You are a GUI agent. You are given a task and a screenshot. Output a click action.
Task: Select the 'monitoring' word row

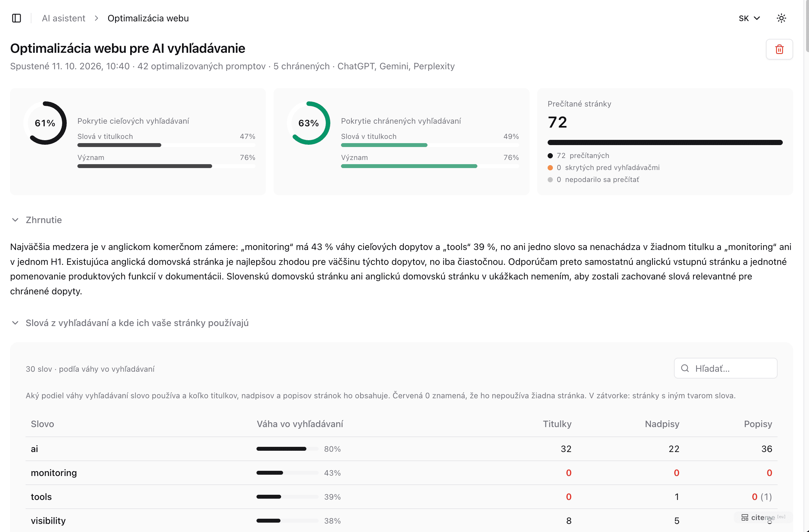pos(402,473)
